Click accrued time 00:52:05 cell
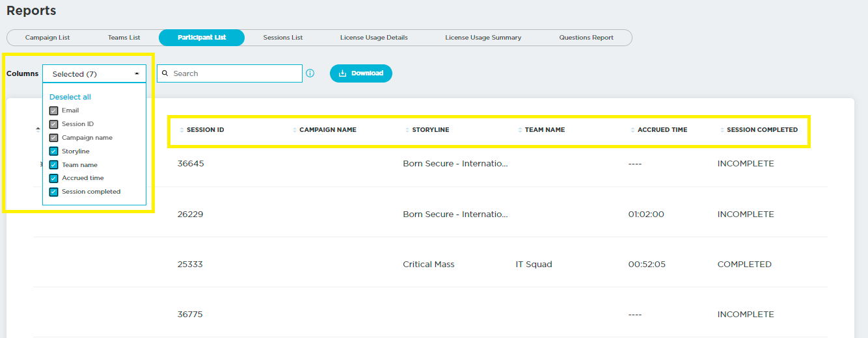Image resolution: width=868 pixels, height=338 pixels. [647, 265]
